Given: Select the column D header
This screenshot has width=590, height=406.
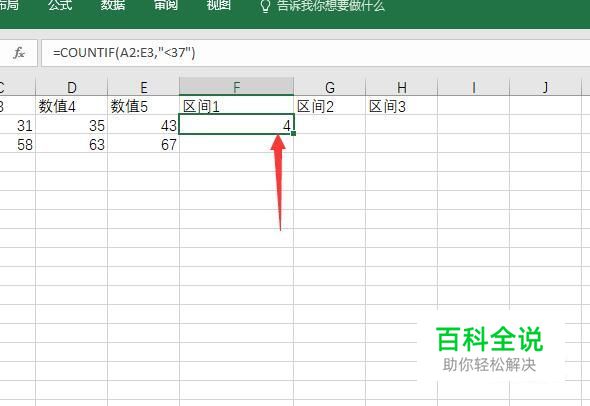Looking at the screenshot, I should [71, 87].
